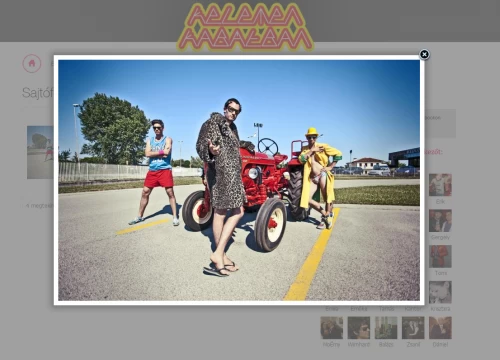Viewport: 500px width, 360px height.
Task: Click the Emőke name label
Action: (x=359, y=309)
